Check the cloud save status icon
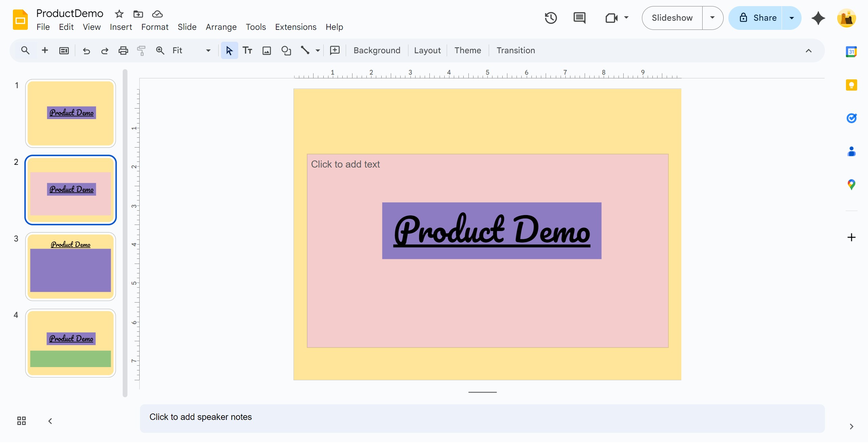The width and height of the screenshot is (868, 443). pos(157,14)
